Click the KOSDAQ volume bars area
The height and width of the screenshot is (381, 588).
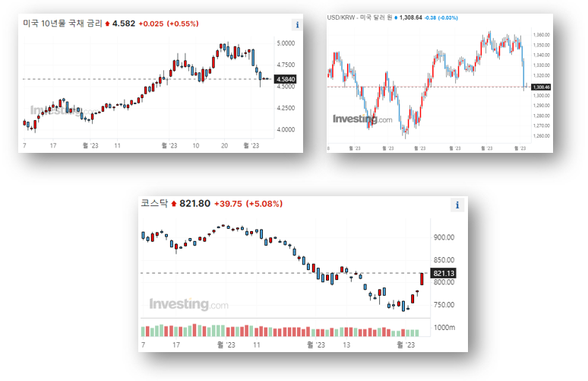(281, 331)
